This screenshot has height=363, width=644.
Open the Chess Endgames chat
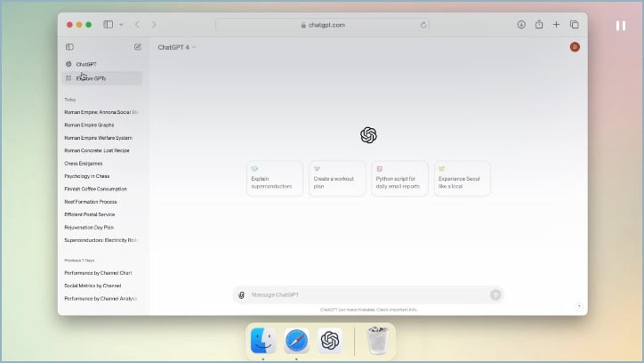[84, 164]
